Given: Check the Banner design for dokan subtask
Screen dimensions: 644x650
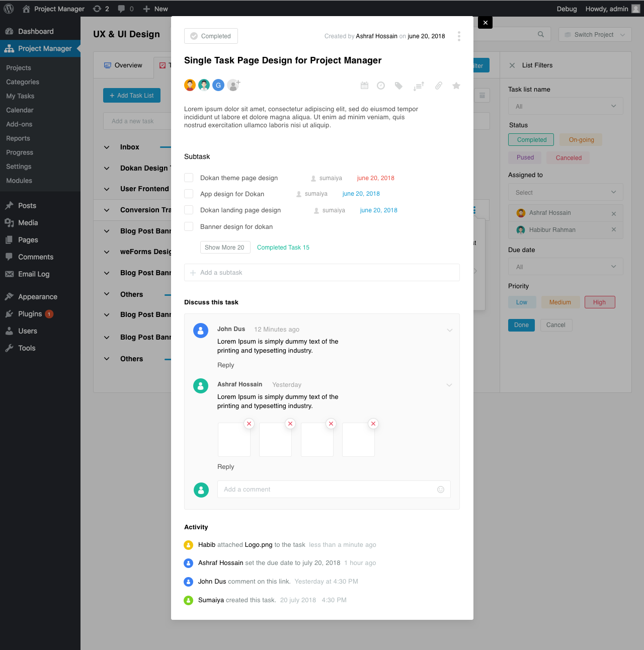Looking at the screenshot, I should tap(189, 226).
